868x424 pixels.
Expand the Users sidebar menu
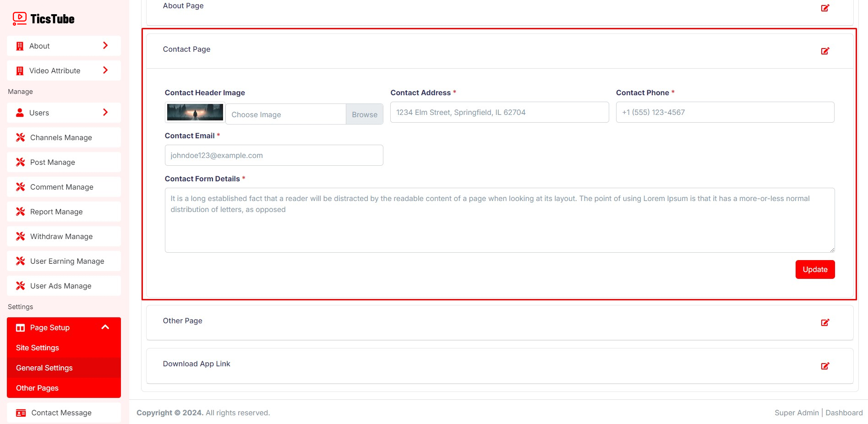click(x=64, y=113)
